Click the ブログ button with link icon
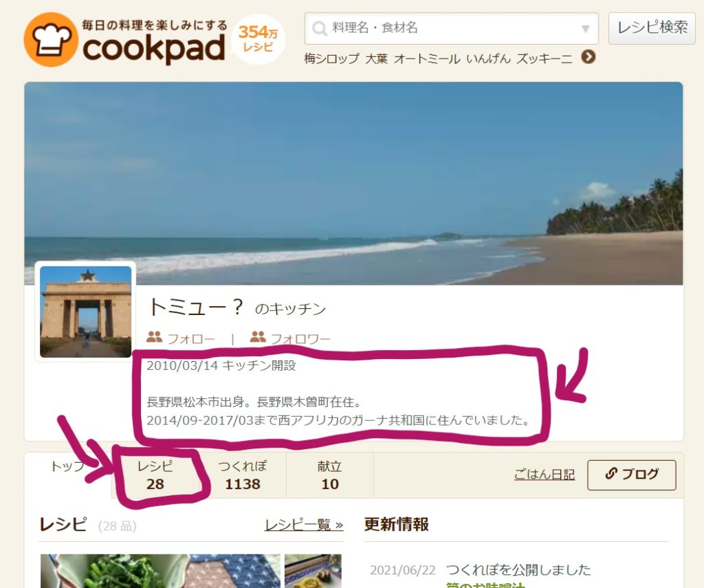This screenshot has width=704, height=588. [x=631, y=475]
